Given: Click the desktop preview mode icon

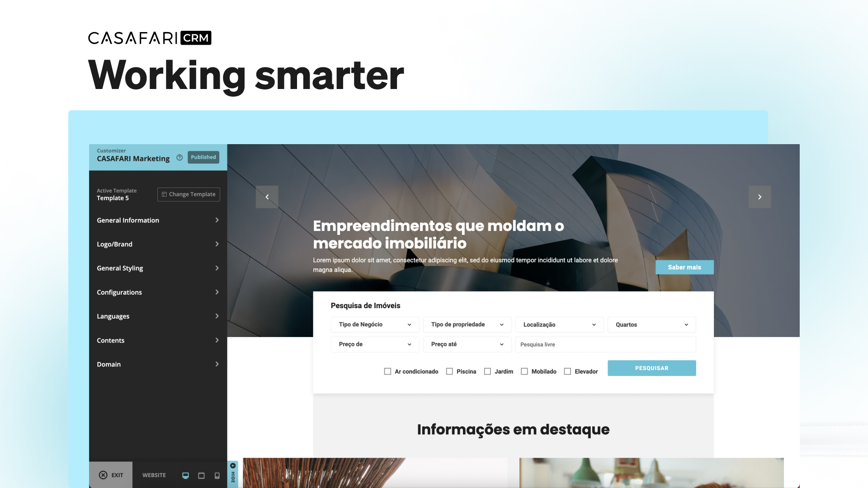Looking at the screenshot, I should [x=185, y=475].
